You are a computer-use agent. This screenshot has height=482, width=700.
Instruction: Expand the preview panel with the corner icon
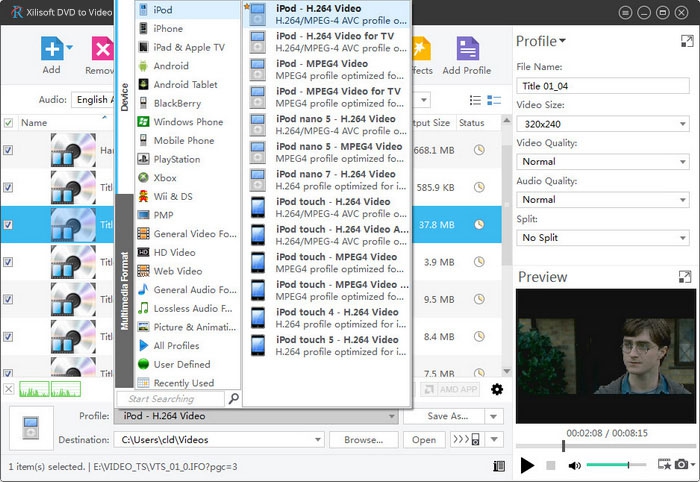pyautogui.click(x=687, y=277)
